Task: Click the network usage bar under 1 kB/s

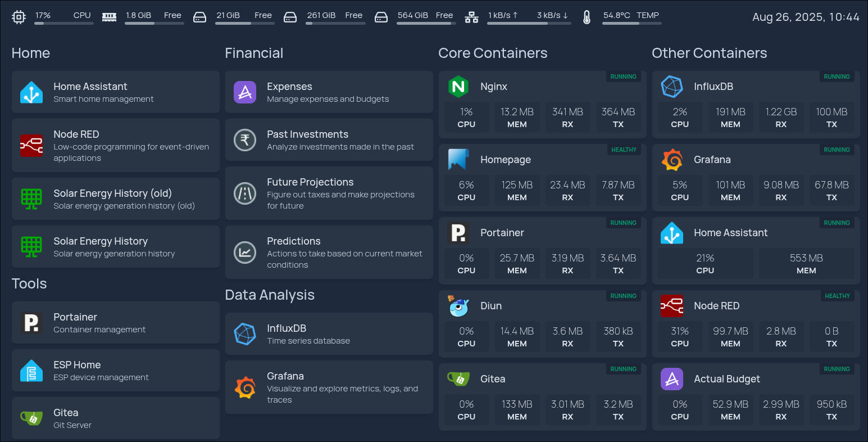Action: (x=529, y=24)
